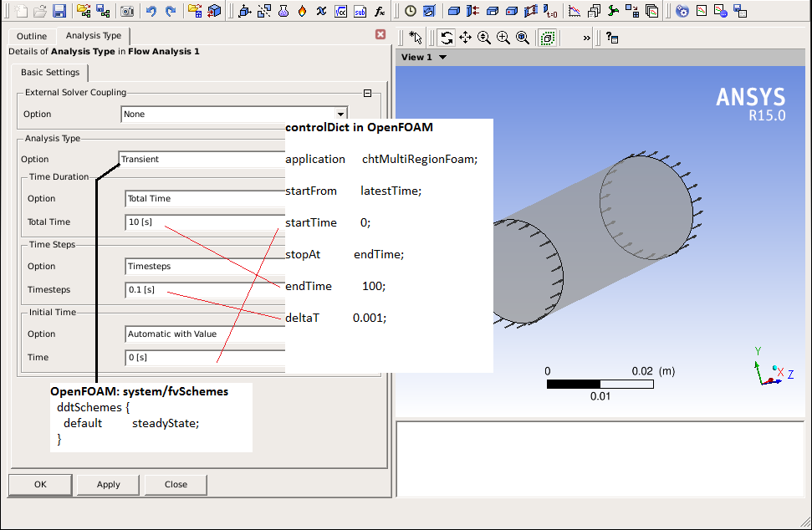Insert a domain with blue box icon
This screenshot has height=530, width=812.
454,10
